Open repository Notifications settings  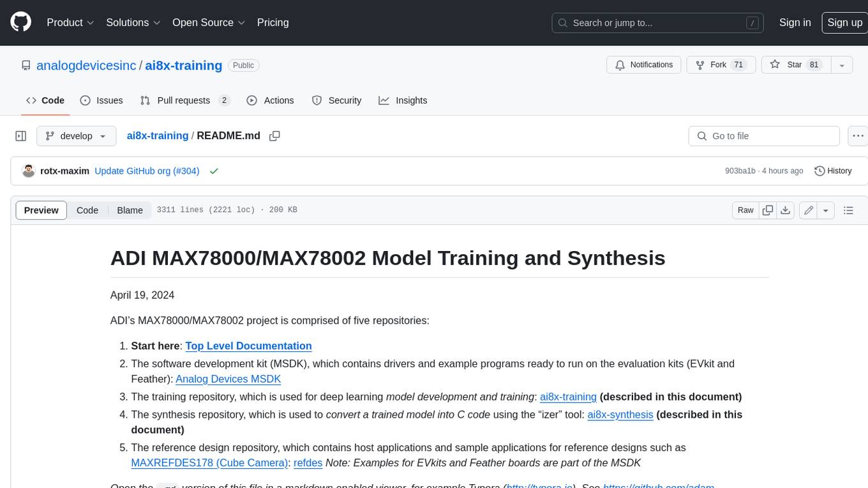(x=644, y=65)
